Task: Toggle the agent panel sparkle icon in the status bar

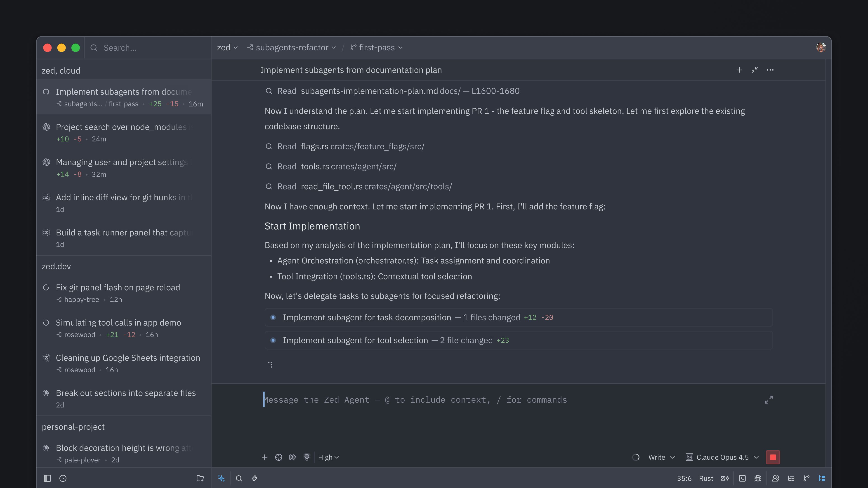Action: (221, 478)
